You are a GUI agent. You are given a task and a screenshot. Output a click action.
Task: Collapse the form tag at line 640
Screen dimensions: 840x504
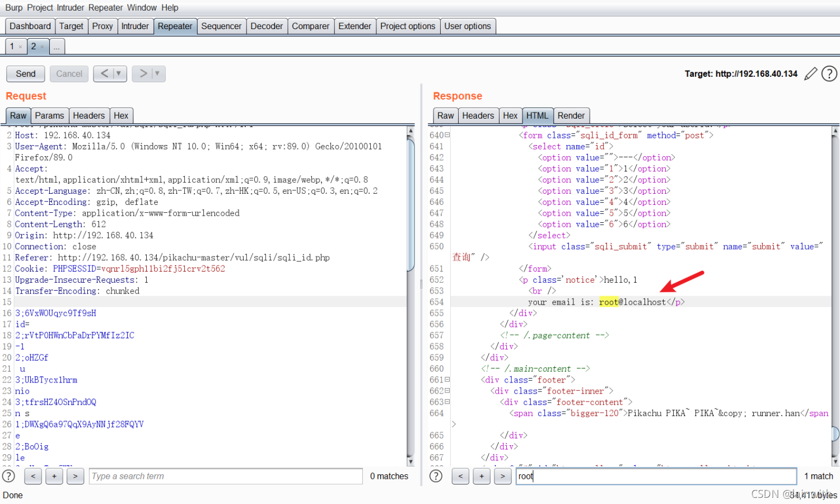pyautogui.click(x=447, y=135)
